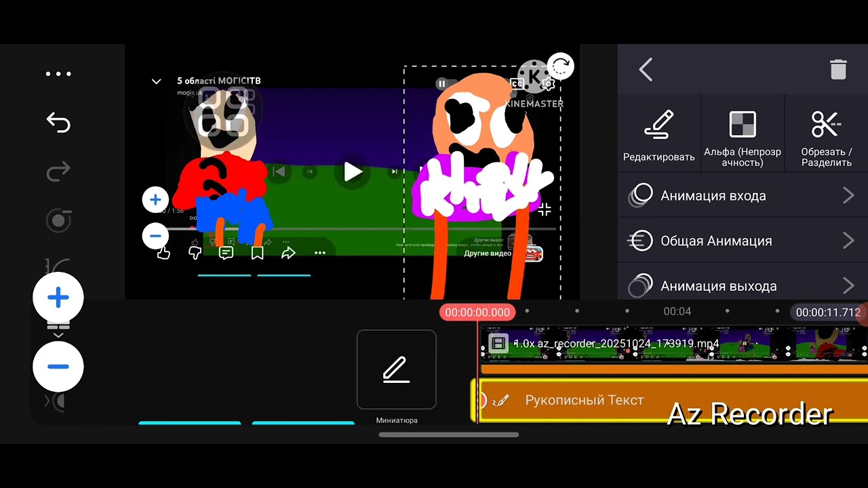
Task: Save the video with bookmark icon
Action: point(257,253)
